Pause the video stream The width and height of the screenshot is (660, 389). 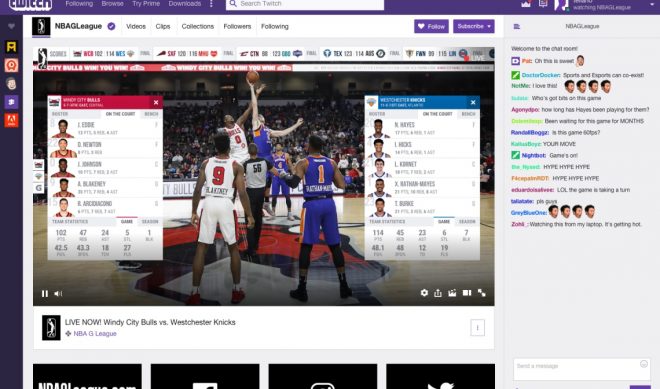45,293
